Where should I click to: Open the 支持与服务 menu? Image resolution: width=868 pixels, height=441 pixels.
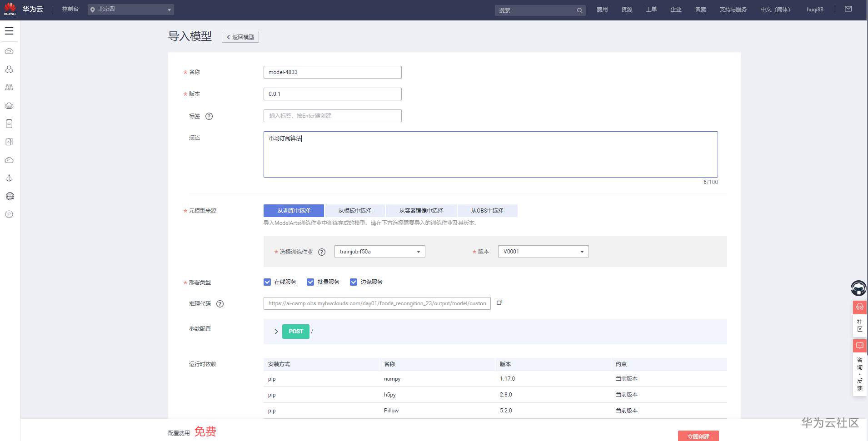pos(733,10)
